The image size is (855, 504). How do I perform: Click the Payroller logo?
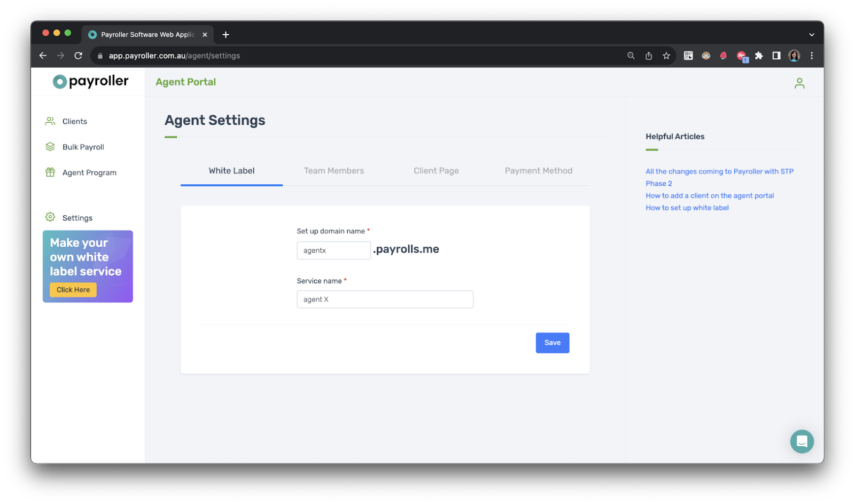click(x=90, y=81)
